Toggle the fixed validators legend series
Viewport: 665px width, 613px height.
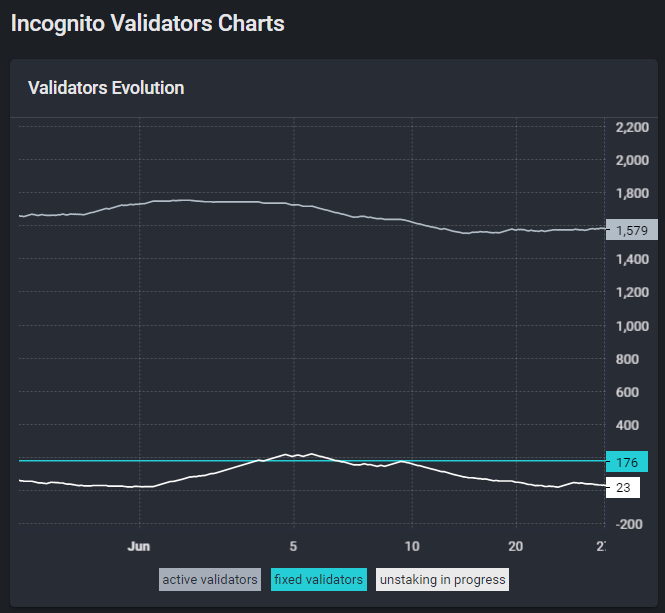319,579
